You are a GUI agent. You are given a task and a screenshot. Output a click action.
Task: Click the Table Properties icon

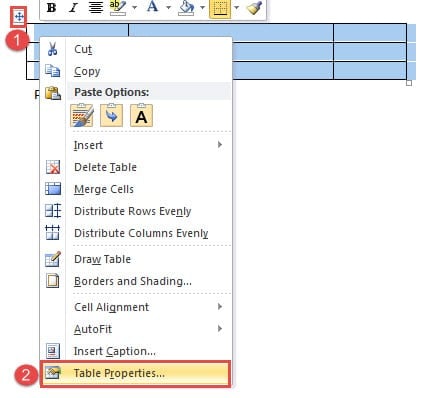pos(53,372)
